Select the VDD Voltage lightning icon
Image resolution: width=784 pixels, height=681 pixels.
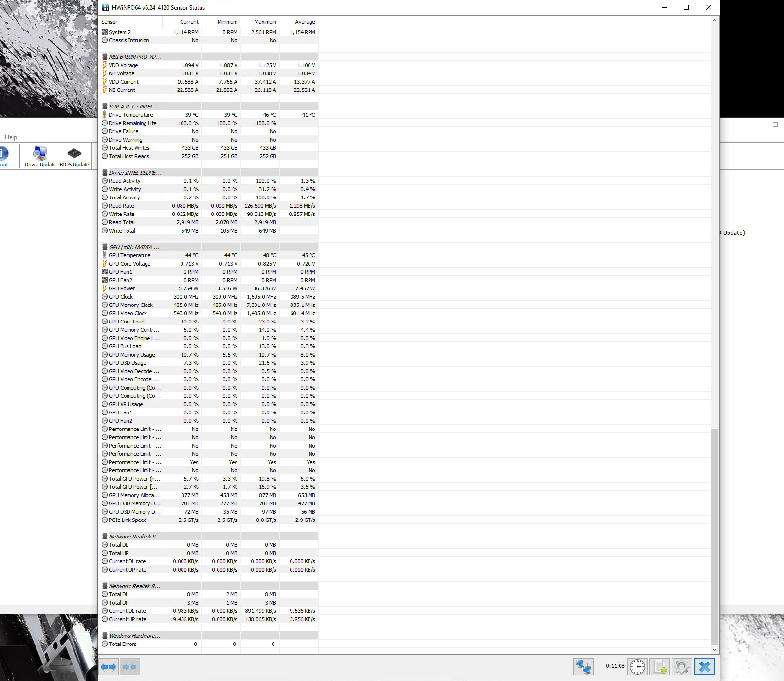105,65
